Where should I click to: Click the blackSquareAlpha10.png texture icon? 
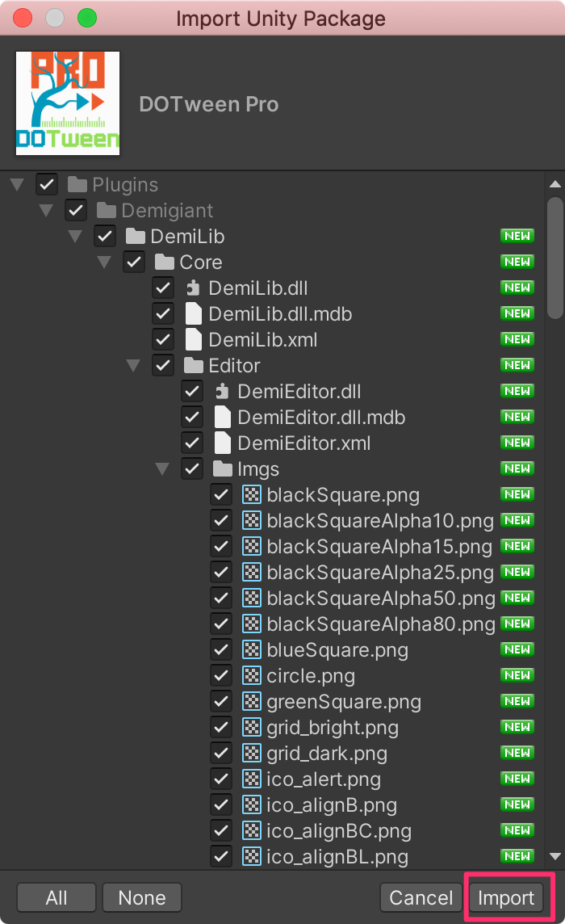point(252,521)
